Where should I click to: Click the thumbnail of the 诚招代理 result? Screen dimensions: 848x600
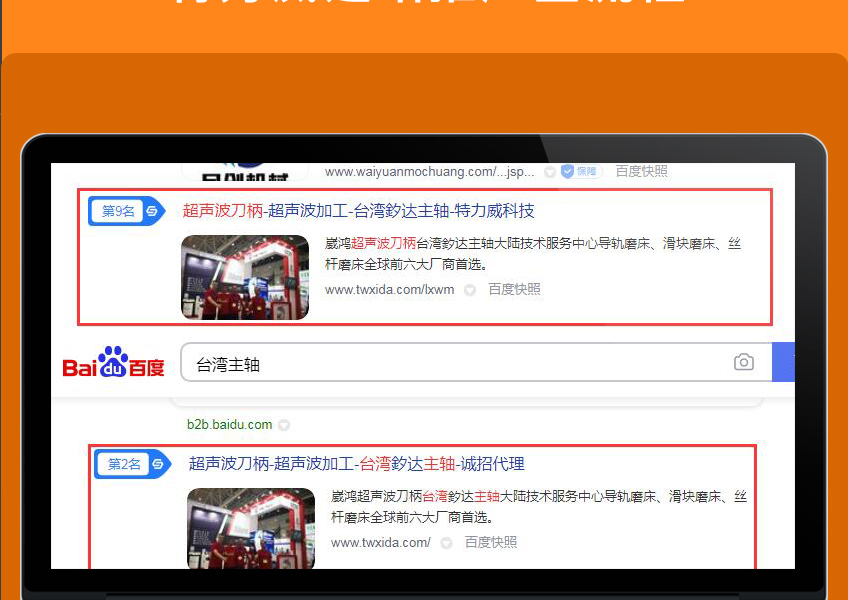251,528
